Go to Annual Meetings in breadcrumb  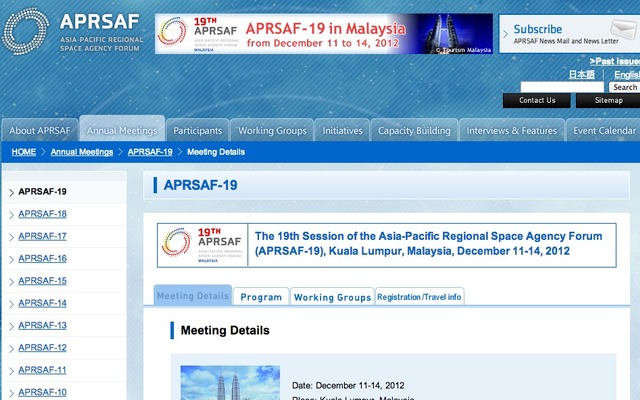82,152
